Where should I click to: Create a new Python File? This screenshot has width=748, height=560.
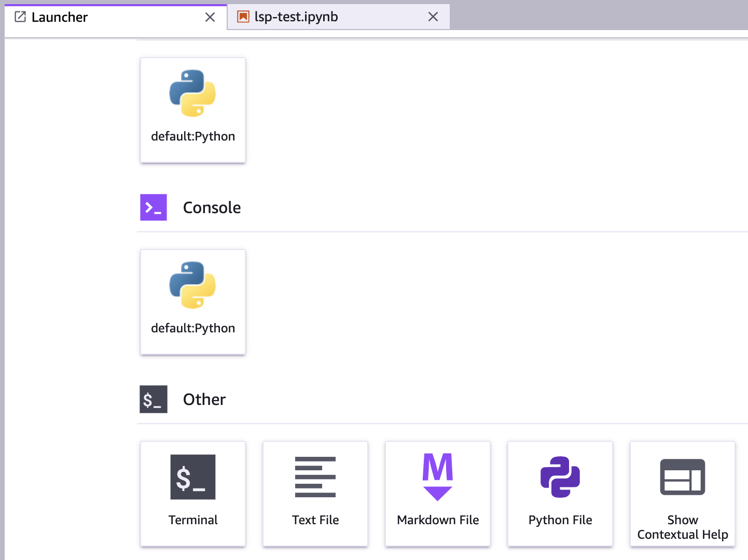(x=560, y=494)
